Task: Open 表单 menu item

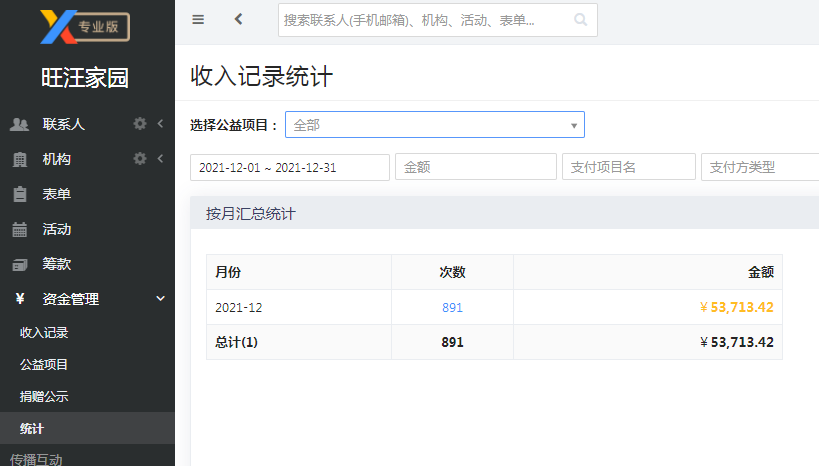Action: coord(56,194)
